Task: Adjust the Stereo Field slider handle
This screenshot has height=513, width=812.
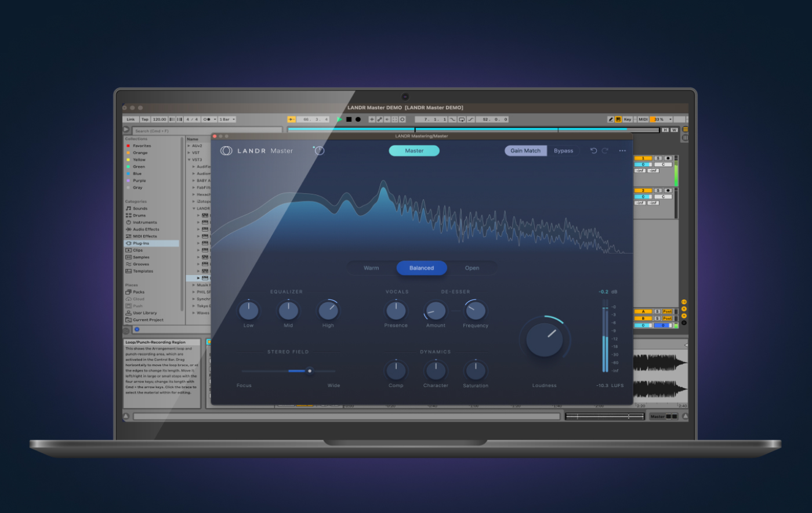Action: (x=310, y=371)
